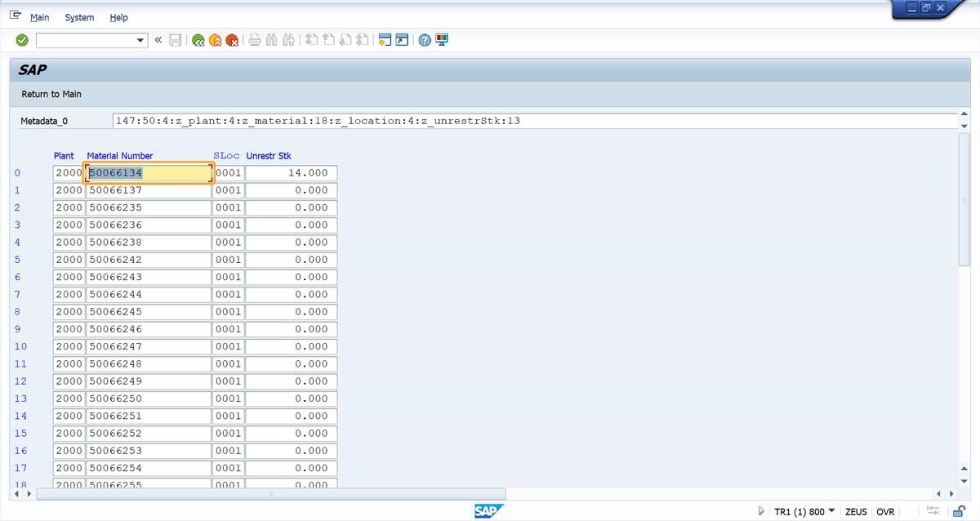Select material number 50066245
This screenshot has width=980, height=521.
click(x=149, y=312)
